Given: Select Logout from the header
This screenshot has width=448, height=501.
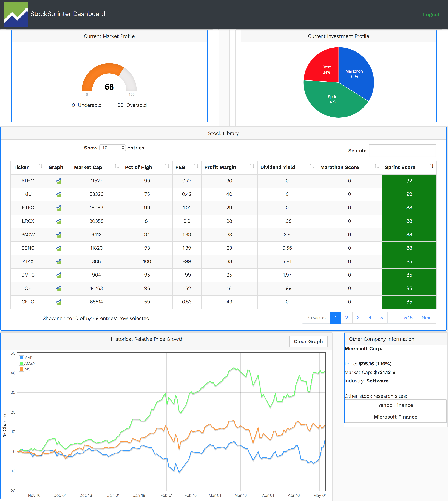Looking at the screenshot, I should click(431, 15).
